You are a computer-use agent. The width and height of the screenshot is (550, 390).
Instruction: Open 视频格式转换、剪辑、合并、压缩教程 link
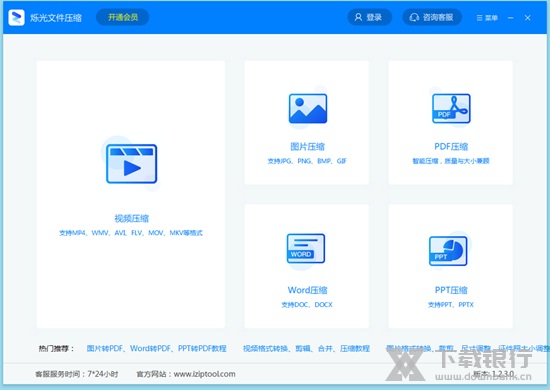tap(306, 349)
